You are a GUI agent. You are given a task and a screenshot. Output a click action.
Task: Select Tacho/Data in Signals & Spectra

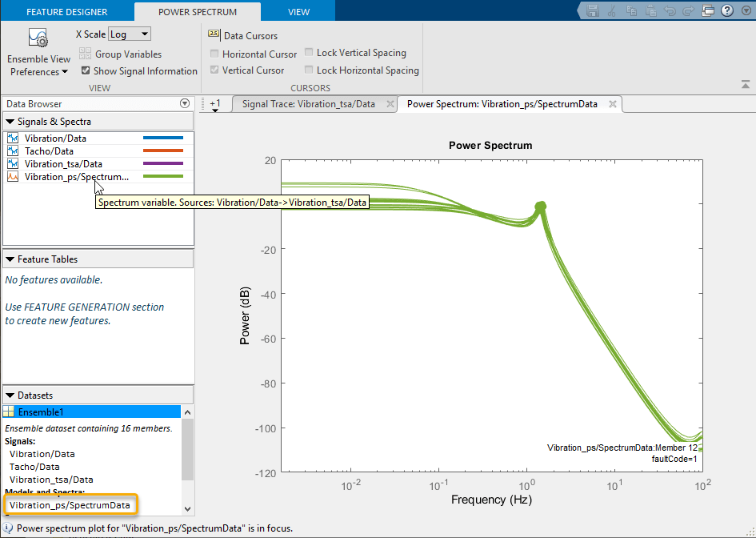[49, 151]
